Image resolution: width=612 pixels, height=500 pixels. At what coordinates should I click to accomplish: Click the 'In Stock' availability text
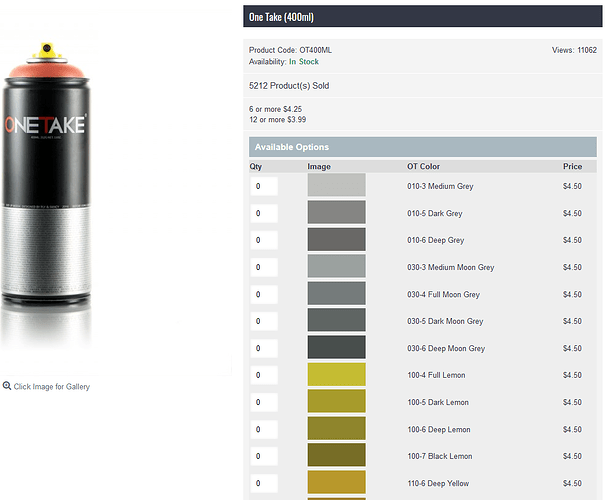[304, 62]
